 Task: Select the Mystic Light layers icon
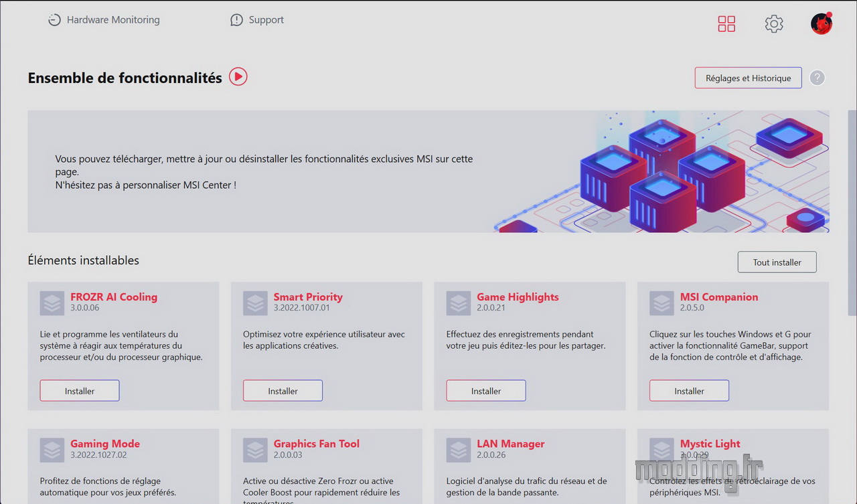(x=661, y=450)
